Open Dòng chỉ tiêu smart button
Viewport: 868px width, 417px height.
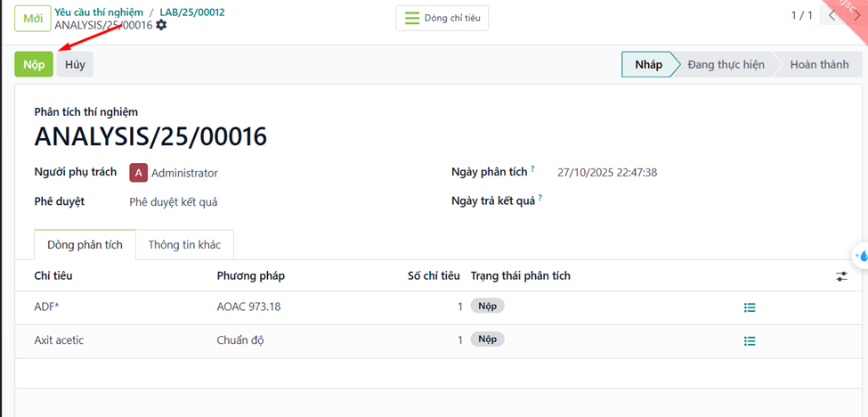click(x=442, y=18)
